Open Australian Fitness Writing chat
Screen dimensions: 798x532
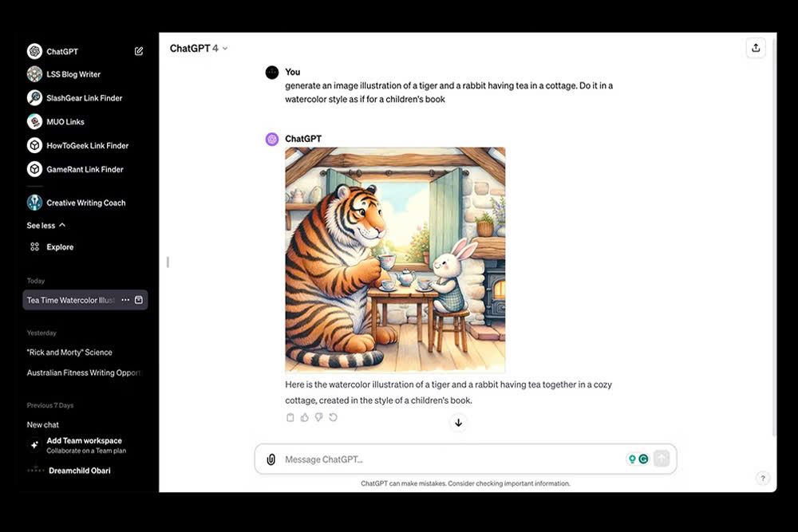coord(84,372)
